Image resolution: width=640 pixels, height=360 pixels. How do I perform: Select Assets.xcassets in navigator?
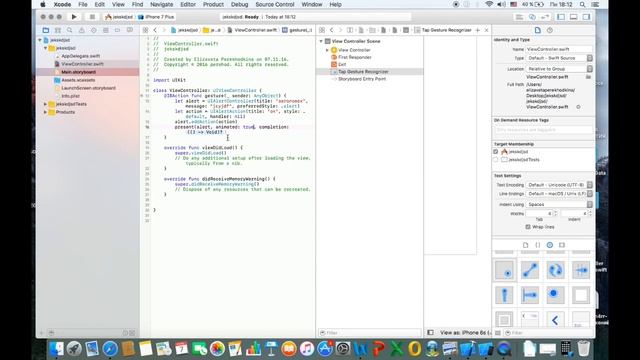[x=78, y=80]
